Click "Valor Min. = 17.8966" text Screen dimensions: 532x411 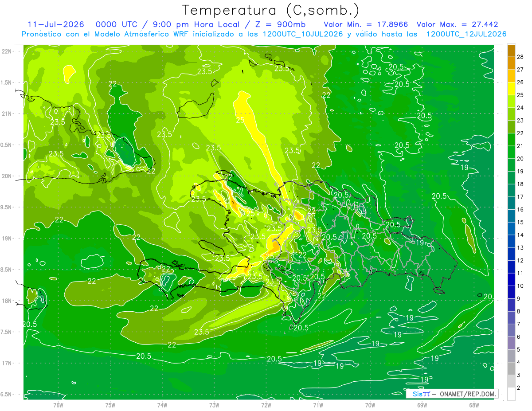[x=366, y=24]
